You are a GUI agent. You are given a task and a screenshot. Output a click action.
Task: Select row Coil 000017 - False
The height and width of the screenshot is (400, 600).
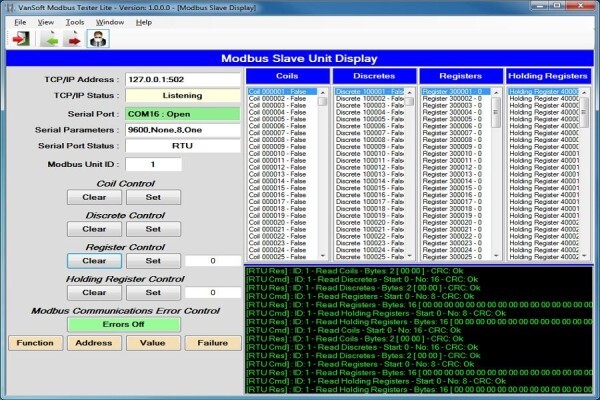pos(282,202)
